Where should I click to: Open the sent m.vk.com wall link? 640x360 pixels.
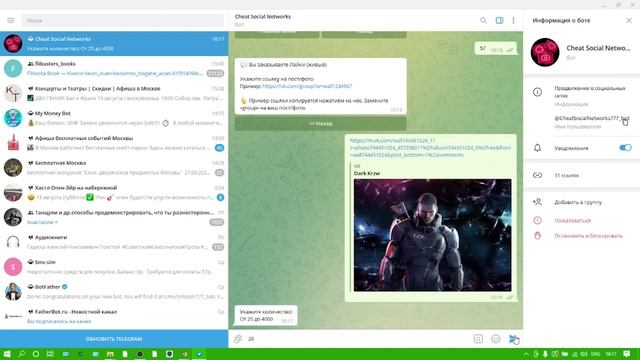tap(430, 148)
